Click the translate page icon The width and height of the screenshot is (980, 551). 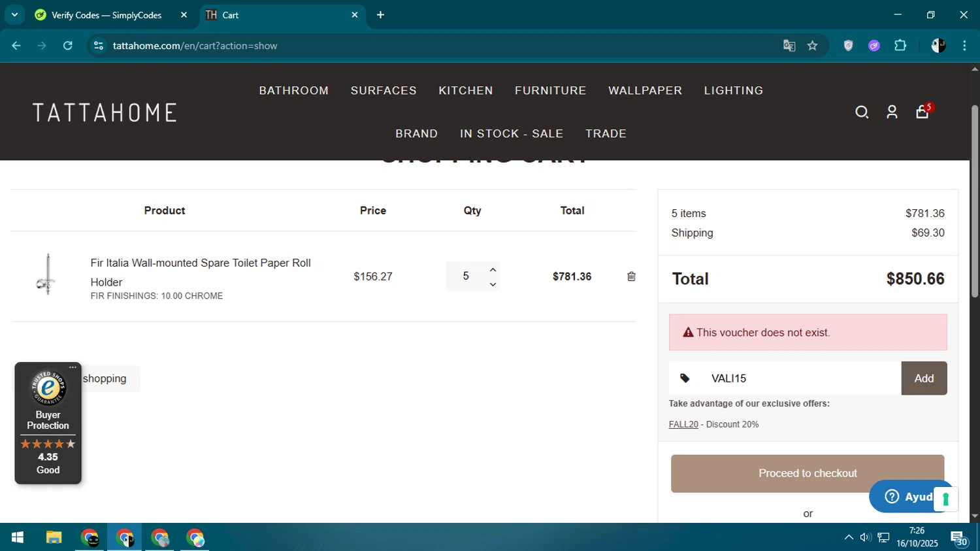(789, 46)
